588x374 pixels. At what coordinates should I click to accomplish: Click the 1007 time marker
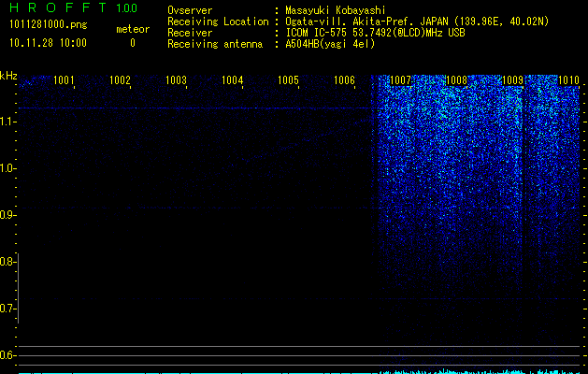pyautogui.click(x=400, y=79)
